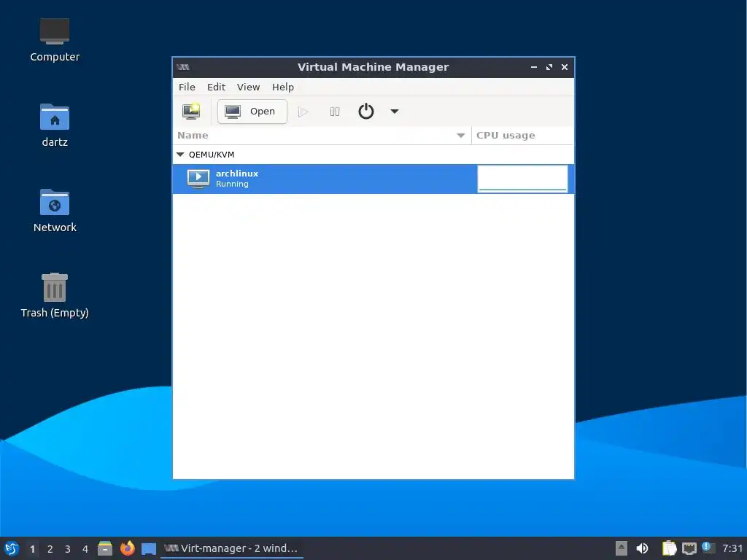Collapse the QEMU/KVM connection tree
The height and width of the screenshot is (560, 747).
(180, 155)
